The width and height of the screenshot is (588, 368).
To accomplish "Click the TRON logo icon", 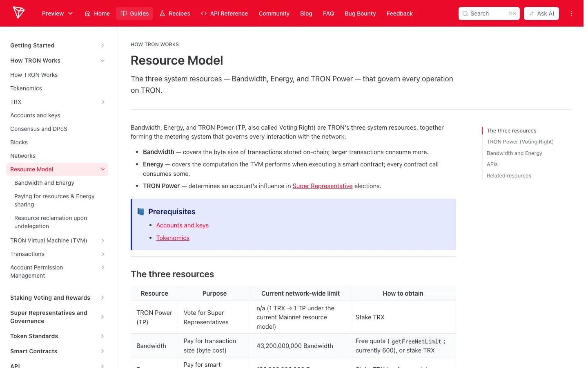I will (19, 13).
